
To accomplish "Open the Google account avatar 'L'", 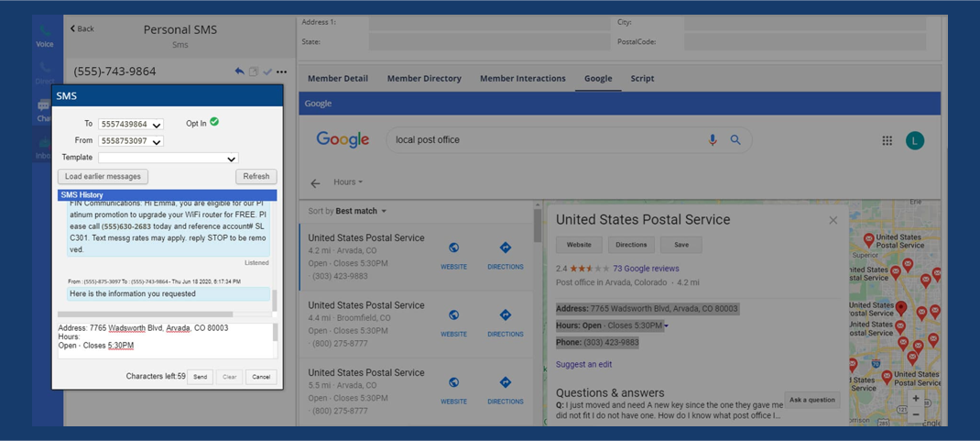I will point(914,141).
